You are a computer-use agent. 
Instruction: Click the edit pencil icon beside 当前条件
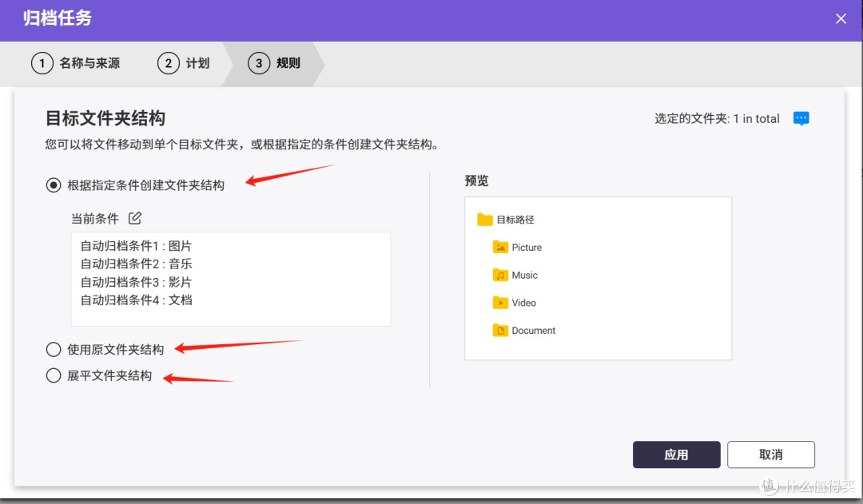click(x=135, y=218)
